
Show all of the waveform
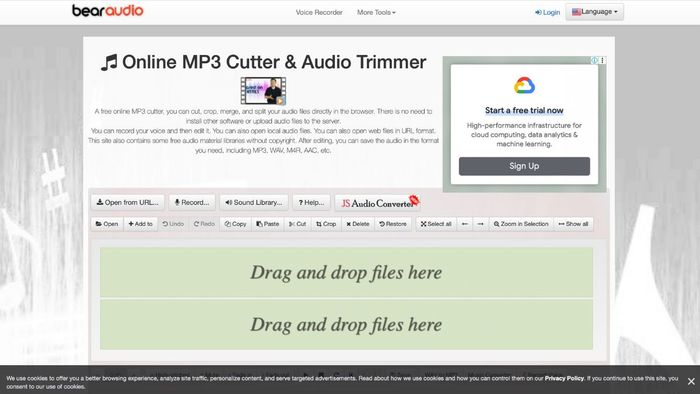[x=573, y=224]
